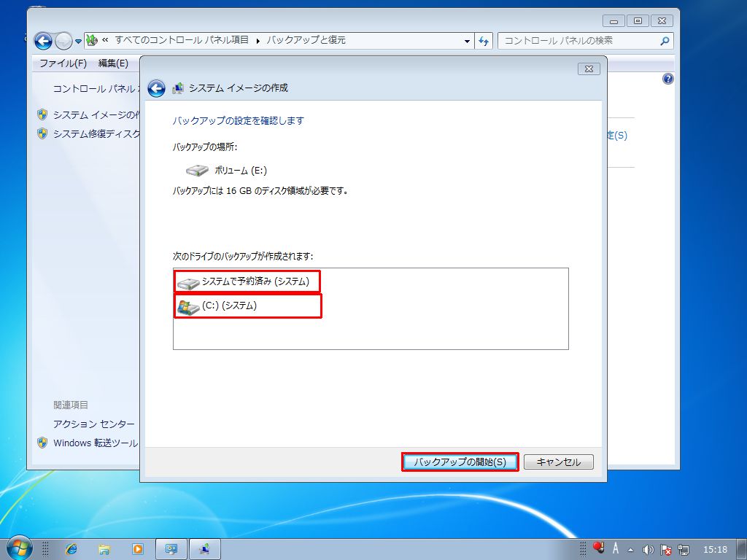Refresh the Control Panel window
This screenshot has height=560, width=747.
pos(484,42)
